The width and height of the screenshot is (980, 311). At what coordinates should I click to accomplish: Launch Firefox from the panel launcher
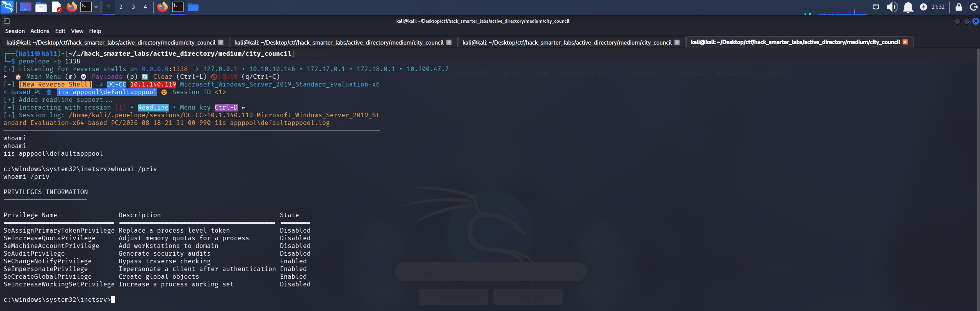[71, 7]
